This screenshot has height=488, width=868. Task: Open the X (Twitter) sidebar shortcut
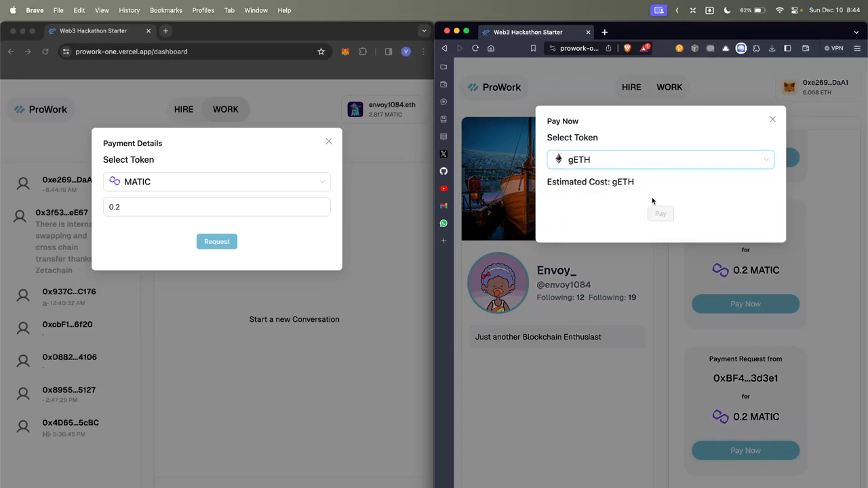tap(443, 154)
